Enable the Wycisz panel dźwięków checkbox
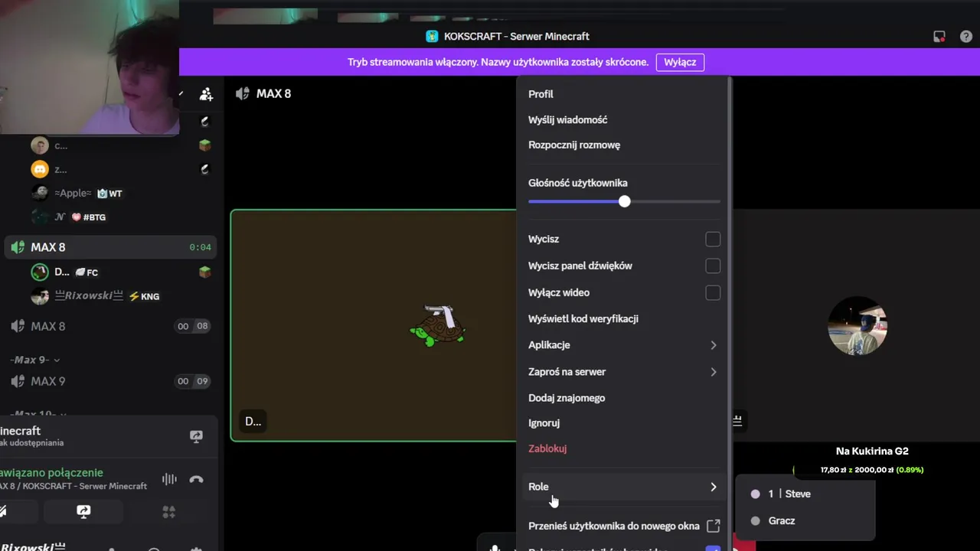Screen dimensions: 980x551 (x=713, y=266)
